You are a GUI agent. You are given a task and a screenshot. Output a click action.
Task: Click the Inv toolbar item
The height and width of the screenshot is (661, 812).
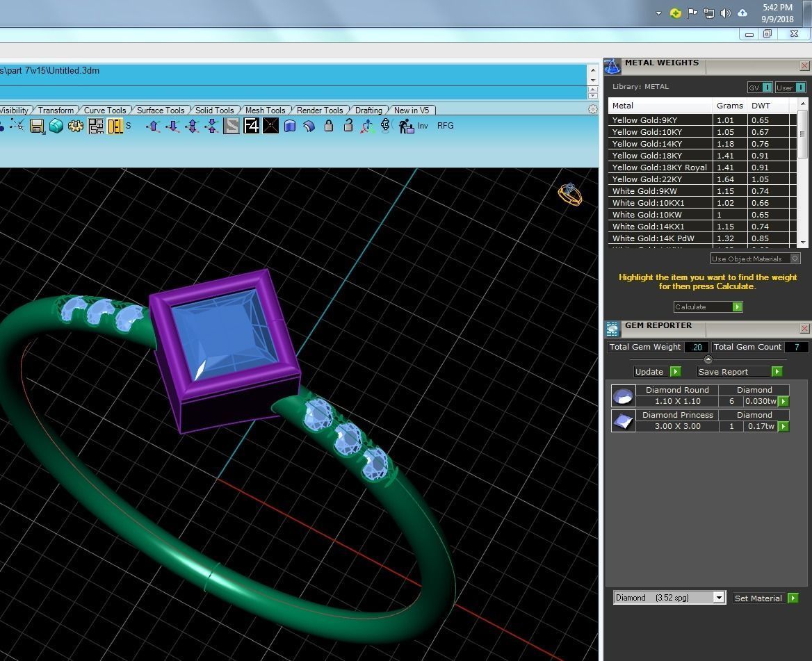pyautogui.click(x=423, y=126)
